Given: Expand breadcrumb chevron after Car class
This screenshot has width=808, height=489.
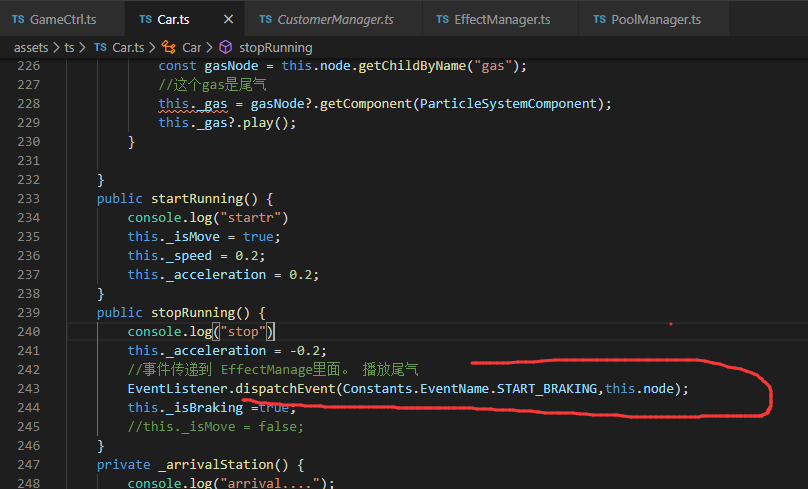Looking at the screenshot, I should 209,48.
